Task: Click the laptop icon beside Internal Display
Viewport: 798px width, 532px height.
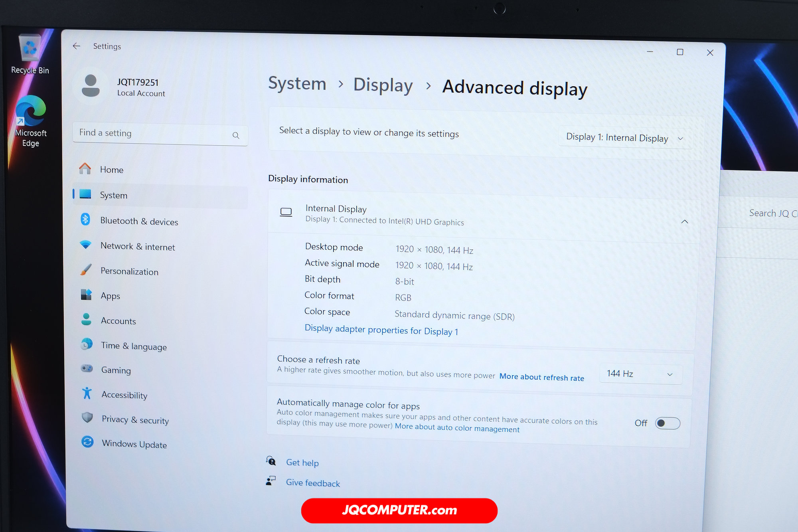Action: [286, 212]
